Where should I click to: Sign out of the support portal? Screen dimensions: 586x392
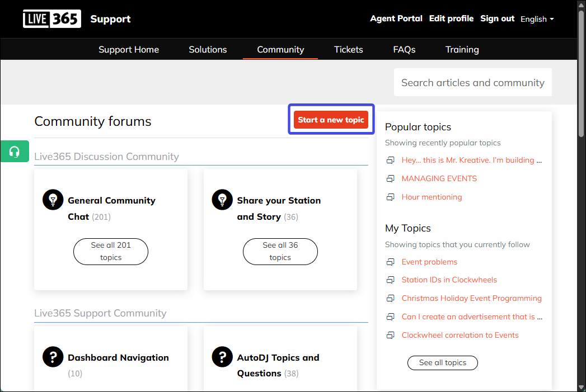pyautogui.click(x=497, y=18)
